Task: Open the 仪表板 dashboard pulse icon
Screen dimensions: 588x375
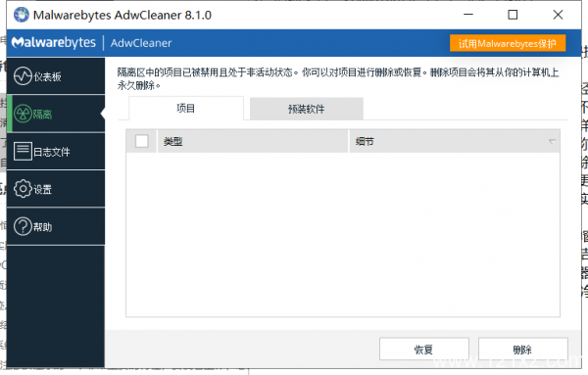Action: [x=23, y=76]
